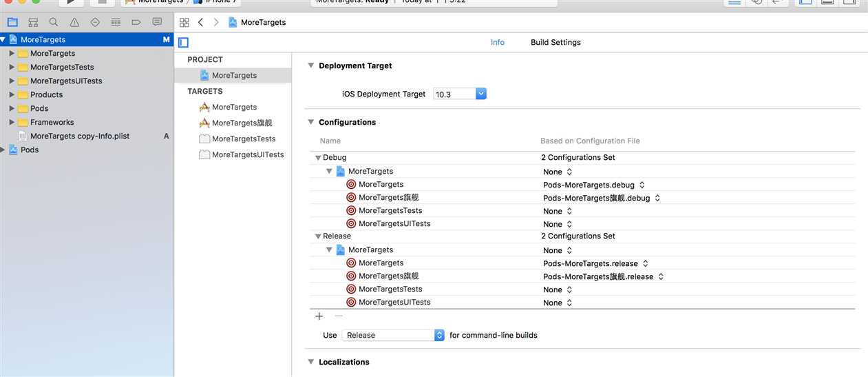Expand the bottom Pods project triangle
Viewport: 868px width, 377px height.
[x=3, y=150]
